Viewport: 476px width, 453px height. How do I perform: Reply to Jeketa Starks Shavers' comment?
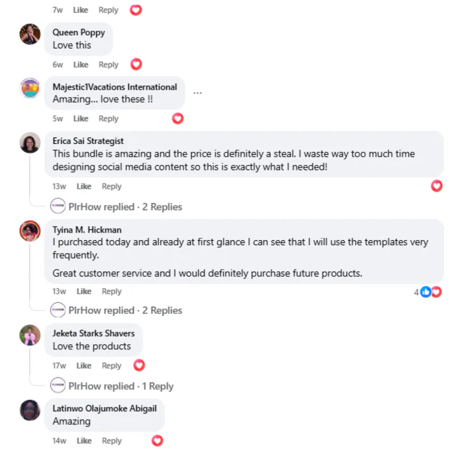111,366
